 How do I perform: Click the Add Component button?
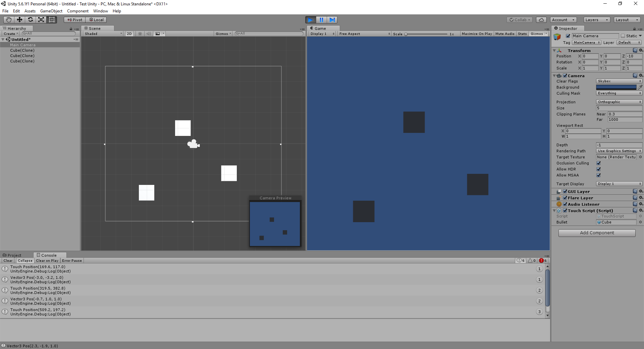597,233
